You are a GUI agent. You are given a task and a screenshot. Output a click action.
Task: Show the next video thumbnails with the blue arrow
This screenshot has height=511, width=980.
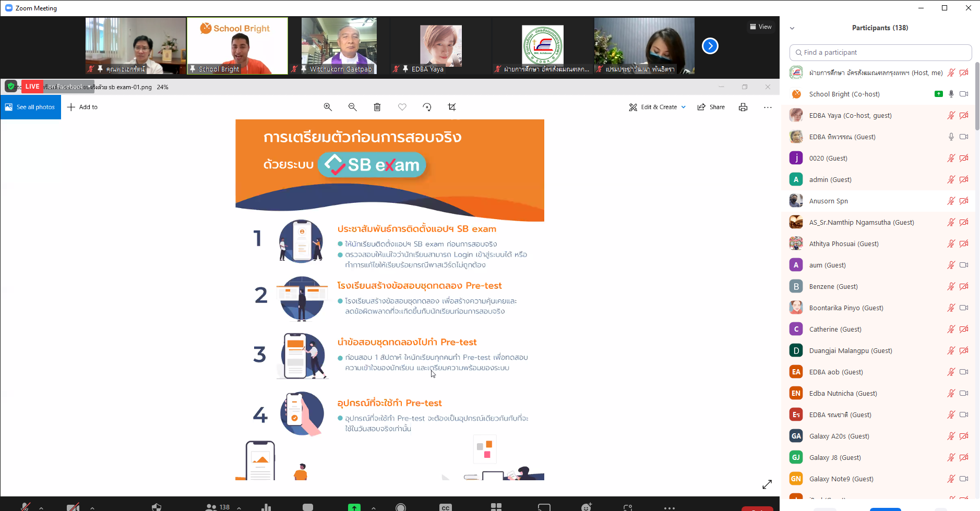(x=710, y=46)
